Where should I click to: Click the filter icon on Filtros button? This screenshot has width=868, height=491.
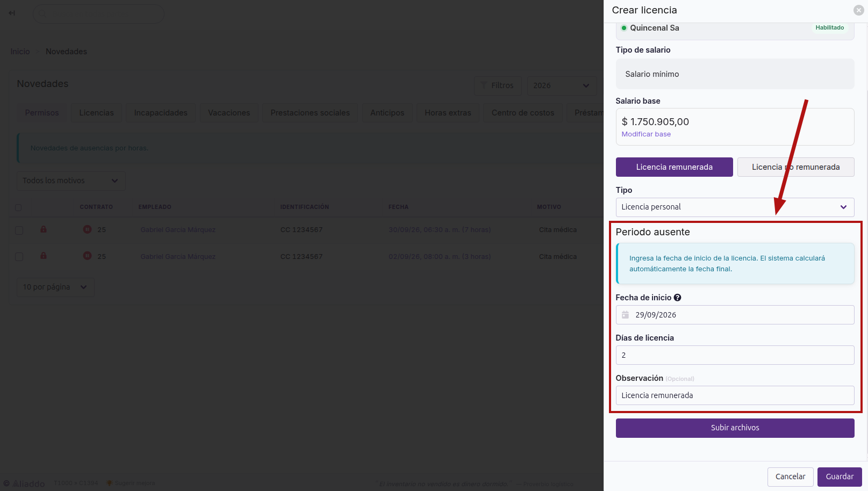(484, 85)
